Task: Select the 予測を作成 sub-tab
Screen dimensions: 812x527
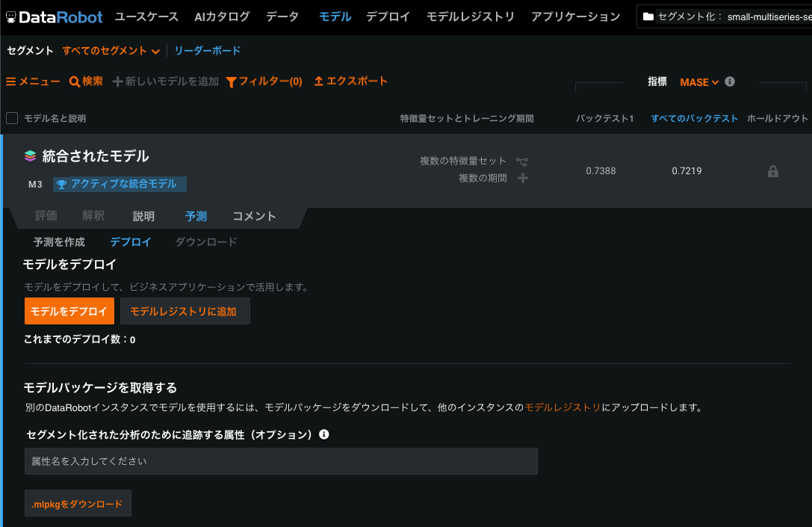Action: click(59, 242)
